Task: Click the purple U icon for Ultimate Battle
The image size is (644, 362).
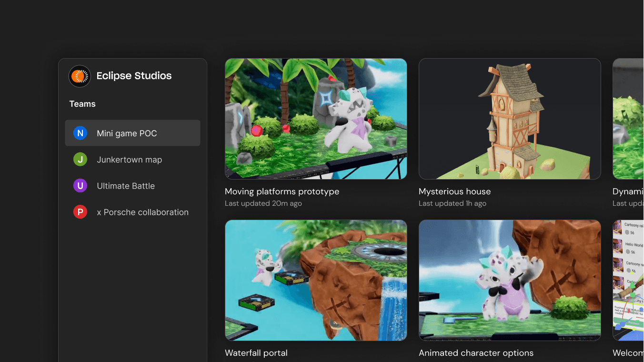Action: (x=80, y=185)
